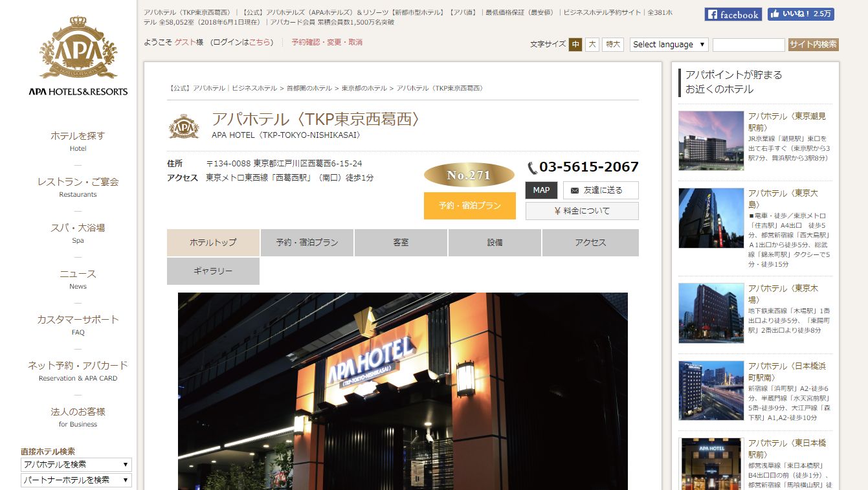Open 法人のお客様 for Business menu
This screenshot has width=868, height=490.
(x=78, y=417)
